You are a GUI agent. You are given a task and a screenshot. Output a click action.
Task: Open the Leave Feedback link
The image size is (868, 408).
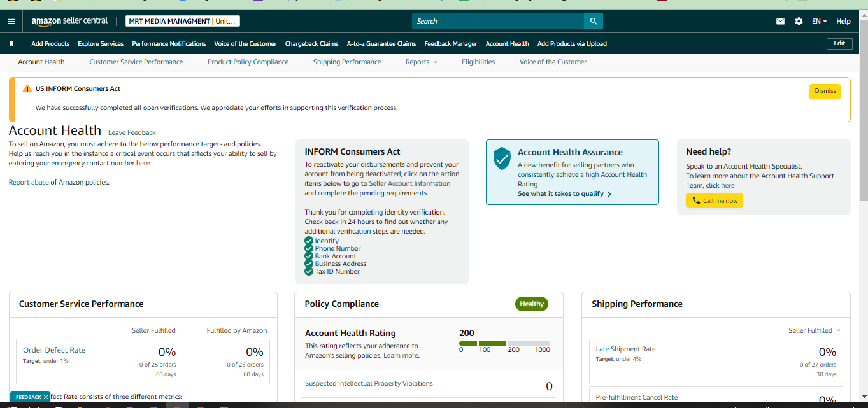[132, 132]
